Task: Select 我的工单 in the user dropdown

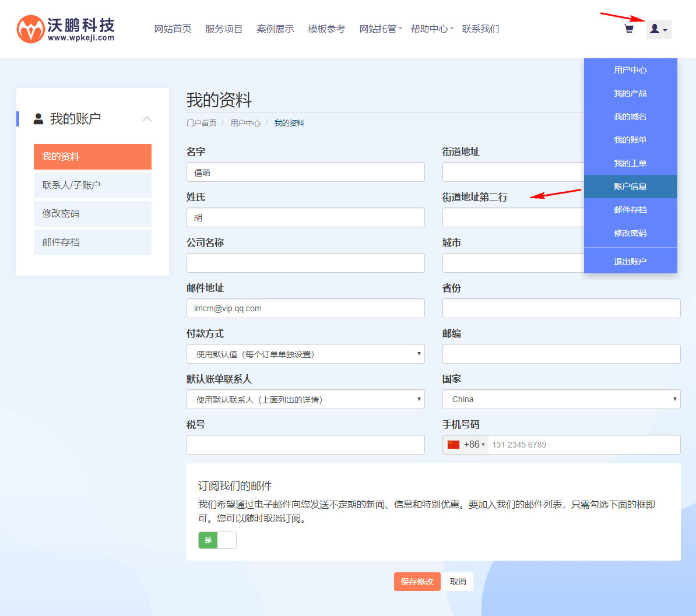Action: [630, 163]
